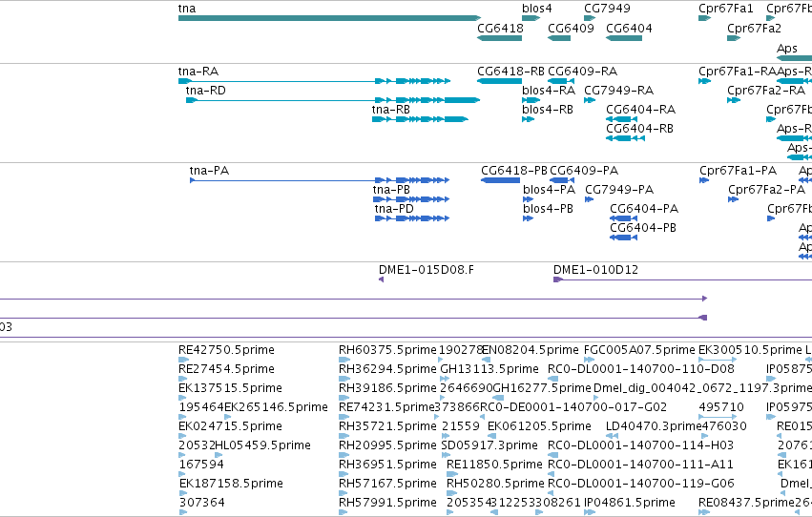Click the tna-PD protein glyph
The image size is (812, 517).
pyautogui.click(x=411, y=218)
